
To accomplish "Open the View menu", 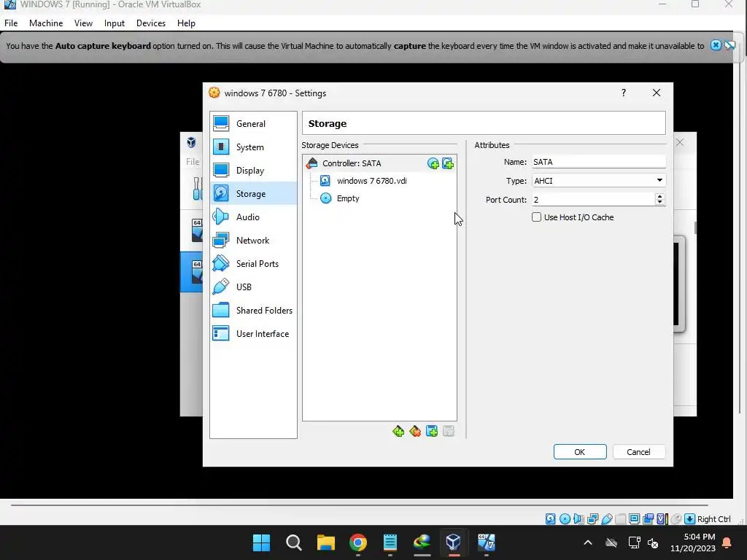I will 83,23.
